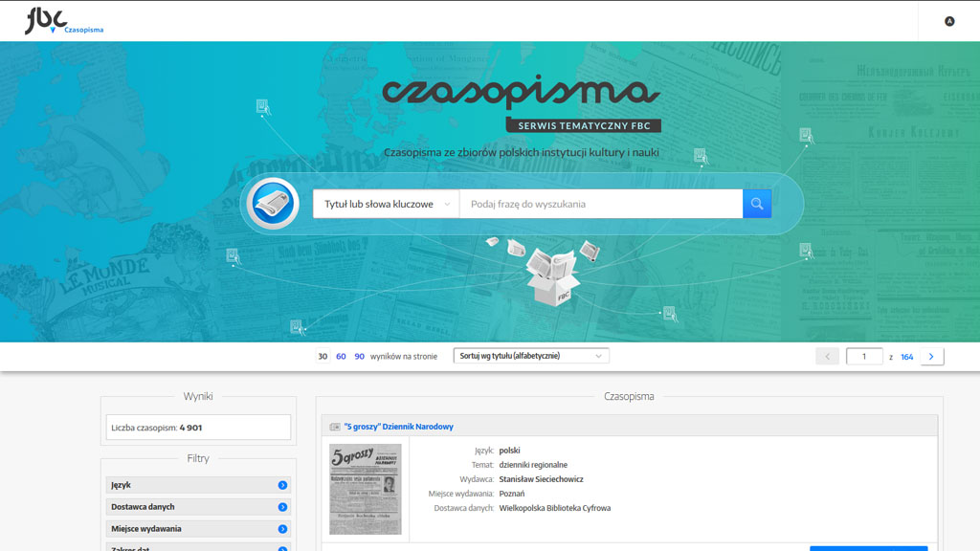The image size is (980, 551).
Task: Show 30 results per page
Action: point(323,356)
